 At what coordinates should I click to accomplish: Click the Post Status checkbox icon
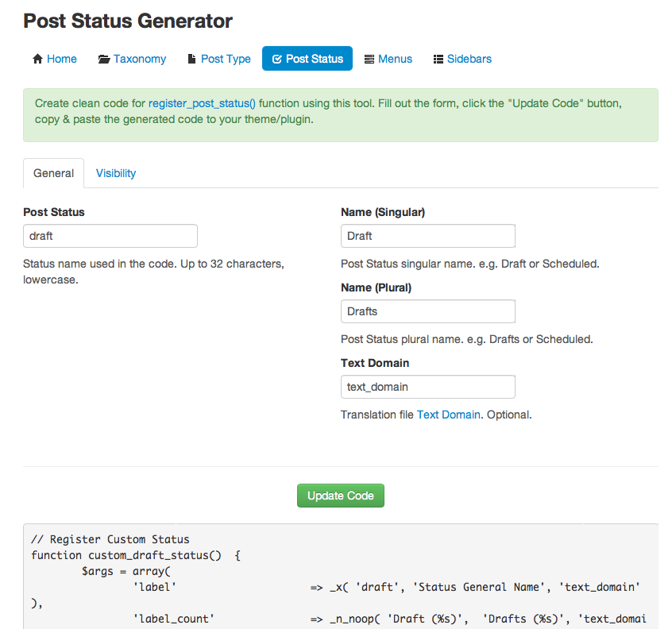(x=277, y=59)
